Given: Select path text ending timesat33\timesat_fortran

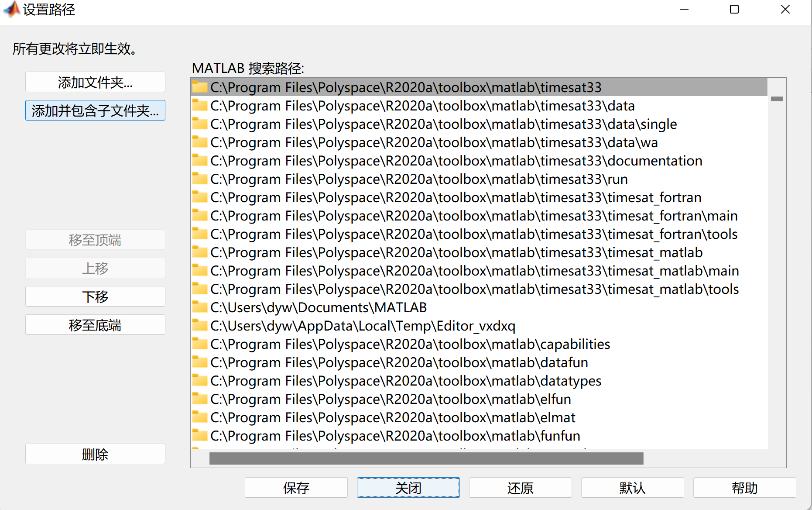Looking at the screenshot, I should 456,197.
